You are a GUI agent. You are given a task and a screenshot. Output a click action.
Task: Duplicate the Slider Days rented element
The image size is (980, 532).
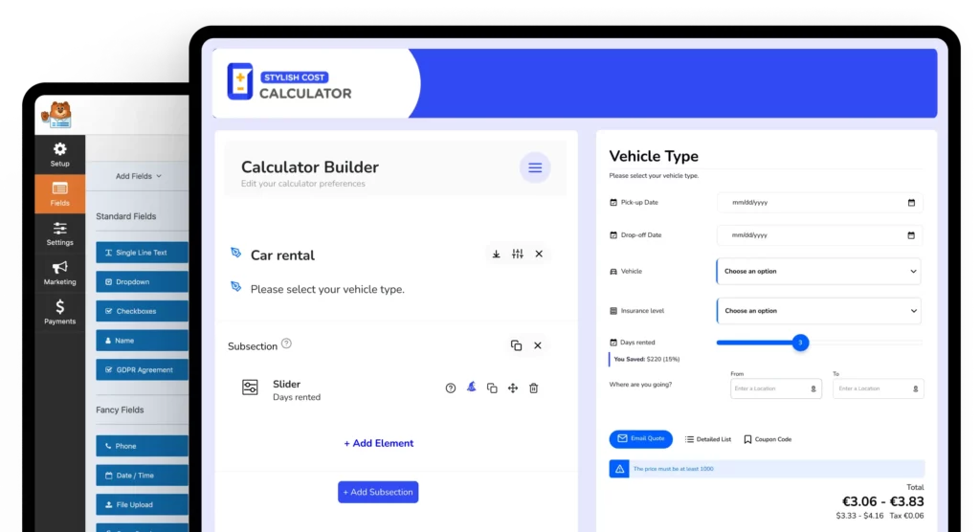(x=492, y=388)
